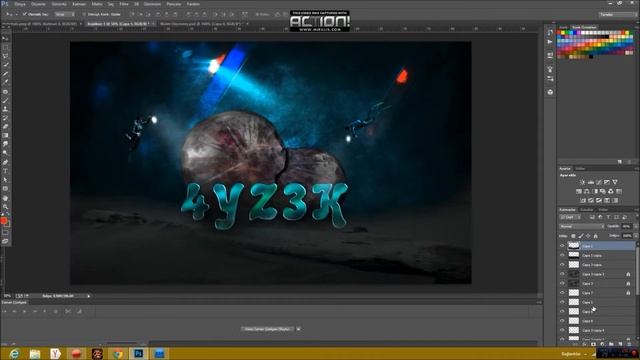Select the Gradient tool

point(5,136)
